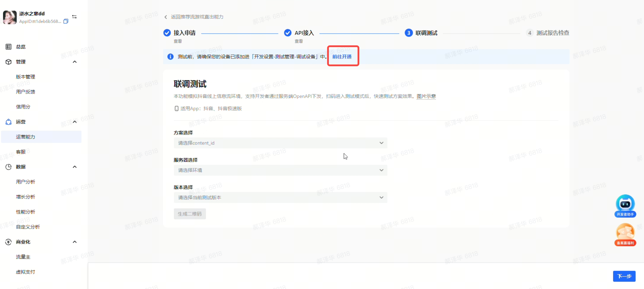Image resolution: width=644 pixels, height=289 pixels.
Task: Collapse the 数据 sidebar section
Action: click(74, 167)
